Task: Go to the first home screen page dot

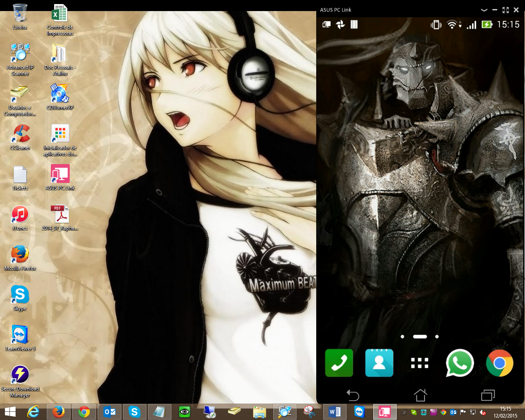Action: pos(402,337)
